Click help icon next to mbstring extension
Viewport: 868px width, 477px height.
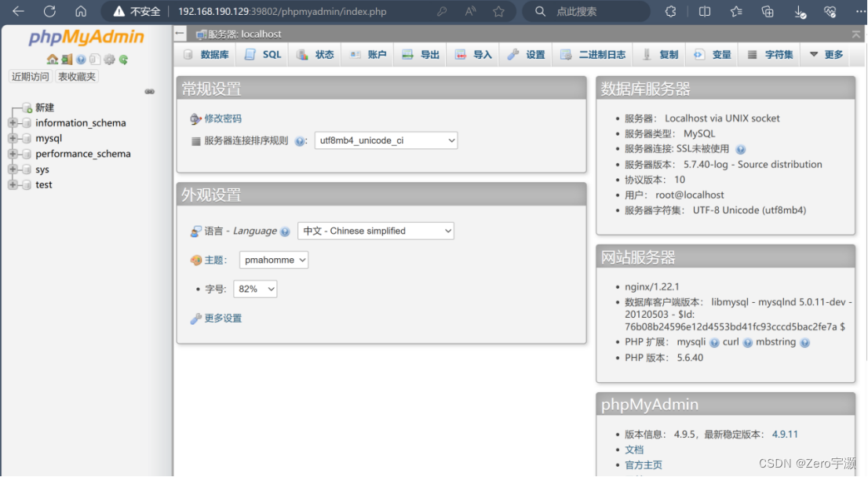pos(805,343)
